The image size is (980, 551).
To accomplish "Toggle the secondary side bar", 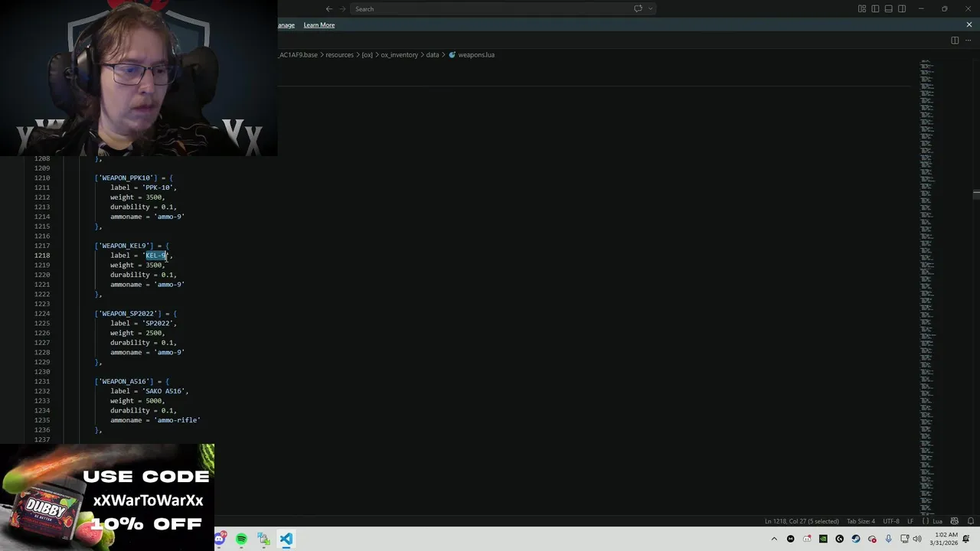I will click(902, 9).
